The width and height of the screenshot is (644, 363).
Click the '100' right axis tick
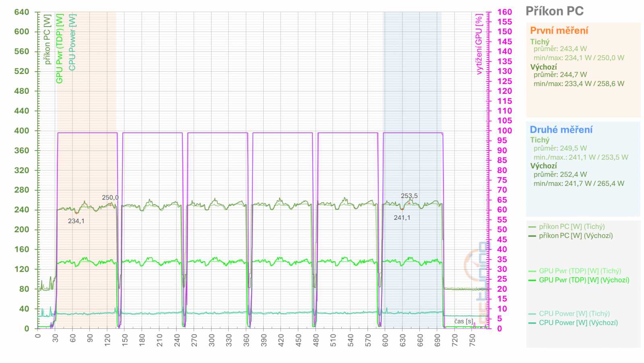coord(505,130)
